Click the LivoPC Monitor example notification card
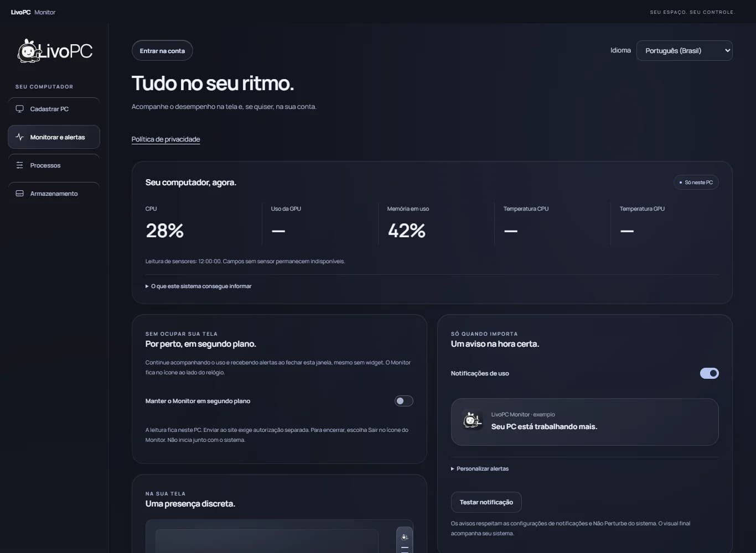The height and width of the screenshot is (553, 756). tap(585, 422)
